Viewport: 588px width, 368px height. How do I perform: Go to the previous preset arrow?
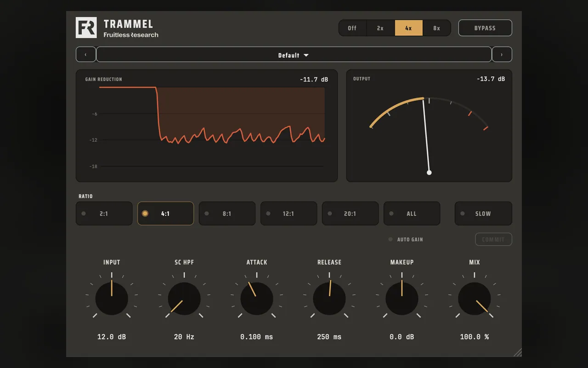click(86, 54)
